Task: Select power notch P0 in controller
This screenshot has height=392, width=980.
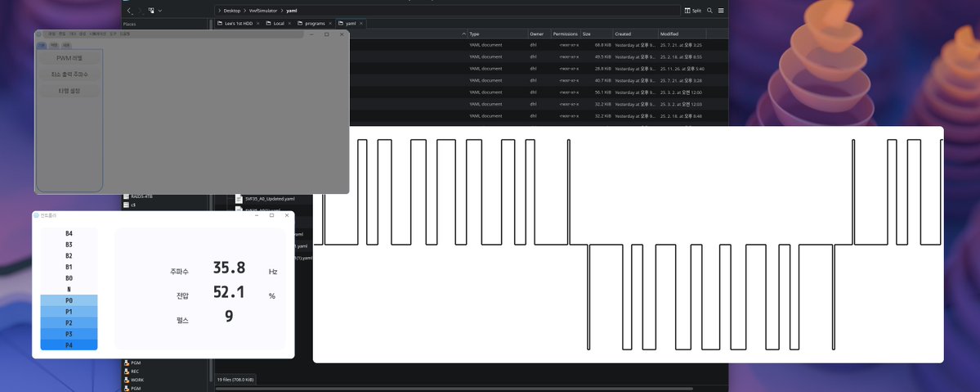Action: point(69,300)
